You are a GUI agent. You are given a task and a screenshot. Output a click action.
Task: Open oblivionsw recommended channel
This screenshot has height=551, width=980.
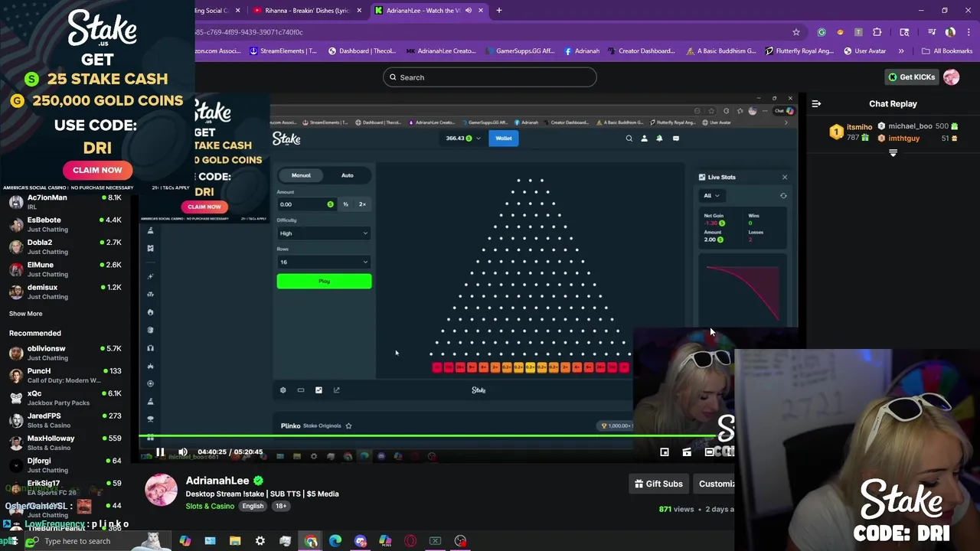pos(65,353)
